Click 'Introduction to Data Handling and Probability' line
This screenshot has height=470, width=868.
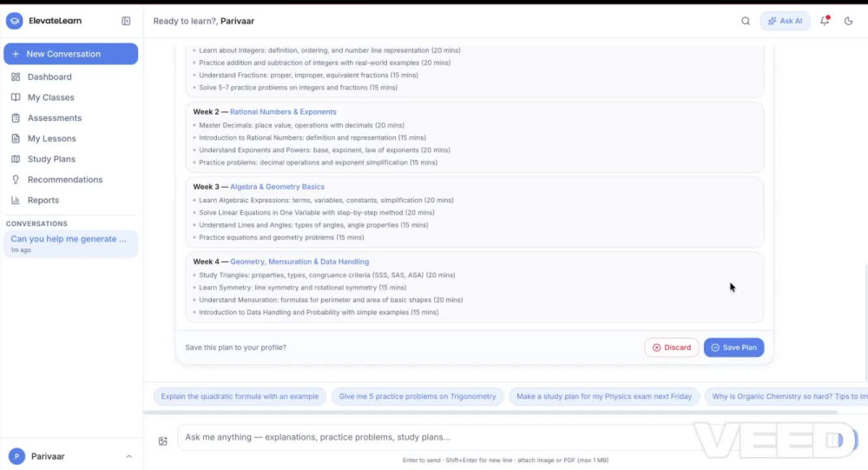pos(319,313)
